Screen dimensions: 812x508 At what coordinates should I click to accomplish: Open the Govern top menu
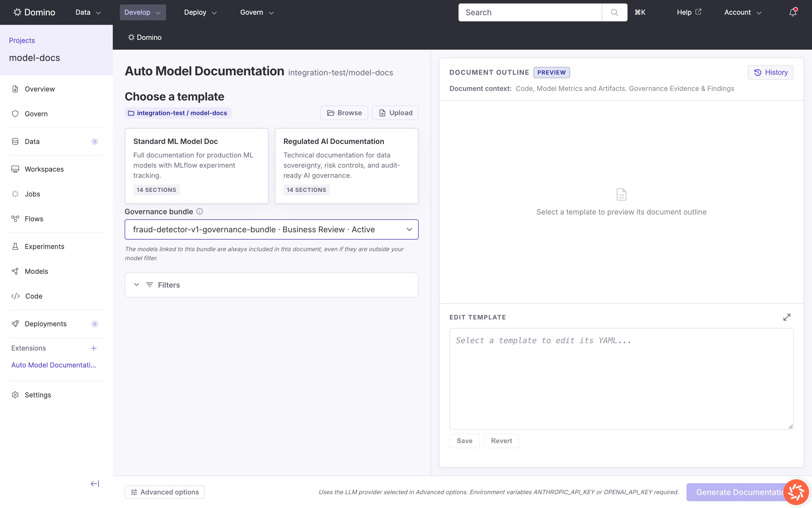(257, 12)
